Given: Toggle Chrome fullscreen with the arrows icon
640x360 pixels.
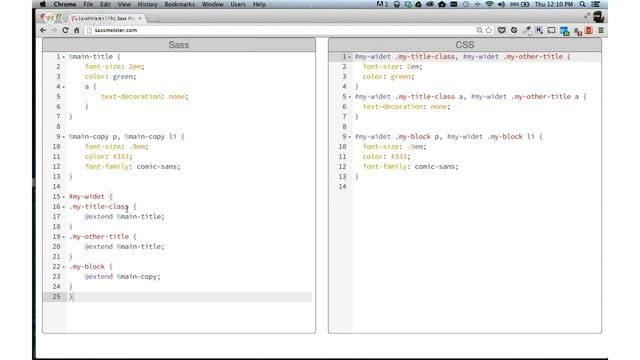Looking at the screenshot, I should point(587,16).
